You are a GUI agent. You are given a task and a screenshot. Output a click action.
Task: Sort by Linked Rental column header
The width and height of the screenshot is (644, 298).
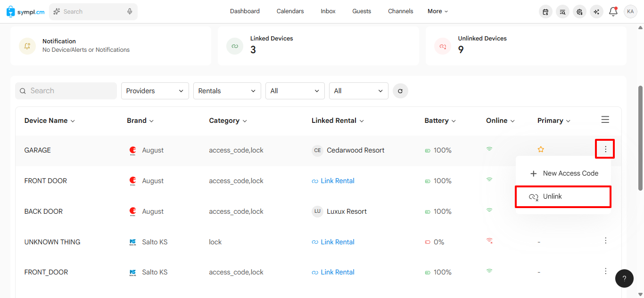tap(338, 121)
